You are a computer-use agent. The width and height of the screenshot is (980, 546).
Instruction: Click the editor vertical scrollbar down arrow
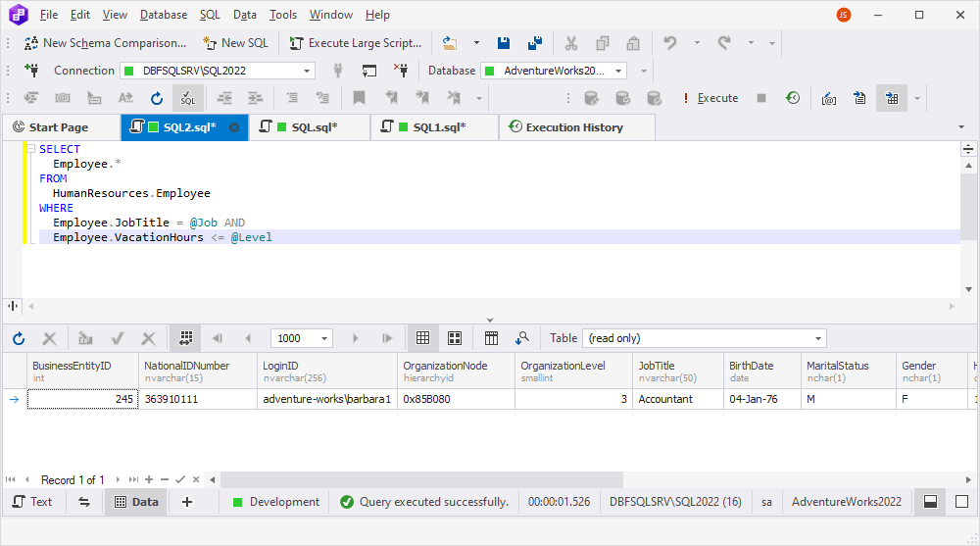[x=968, y=289]
